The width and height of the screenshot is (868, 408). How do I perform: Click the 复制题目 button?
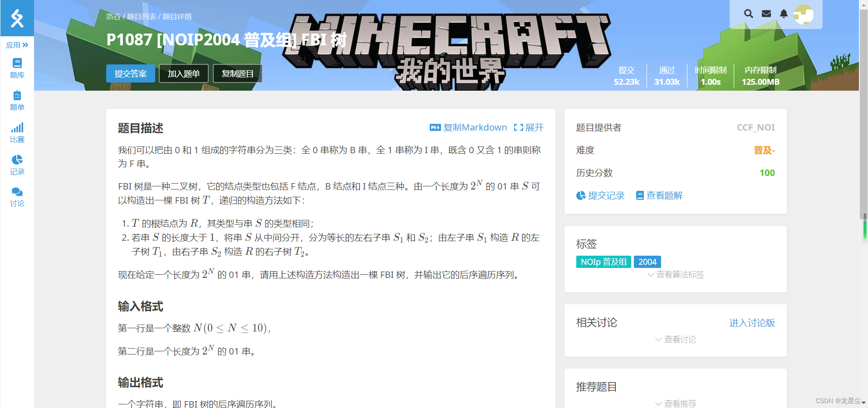238,73
